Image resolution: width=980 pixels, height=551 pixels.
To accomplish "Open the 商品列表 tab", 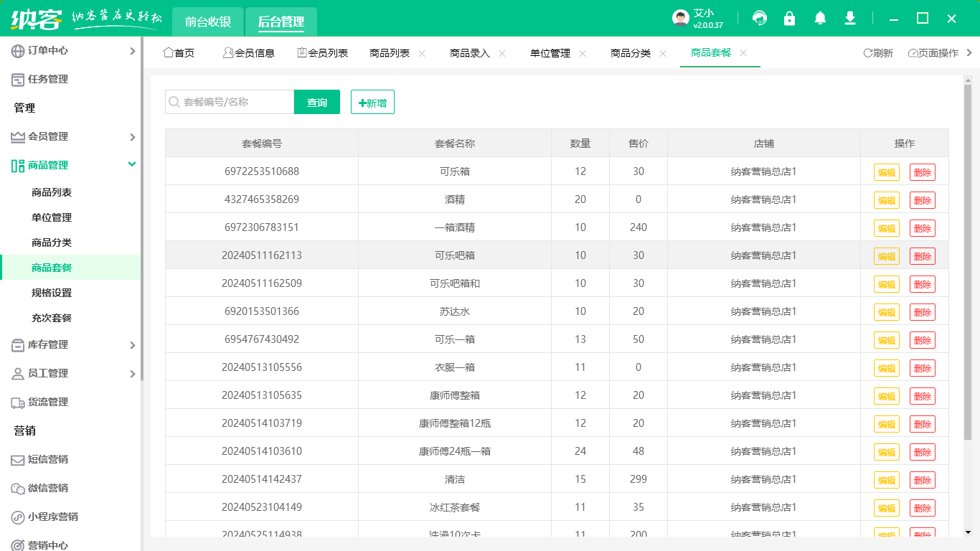I will coord(390,53).
